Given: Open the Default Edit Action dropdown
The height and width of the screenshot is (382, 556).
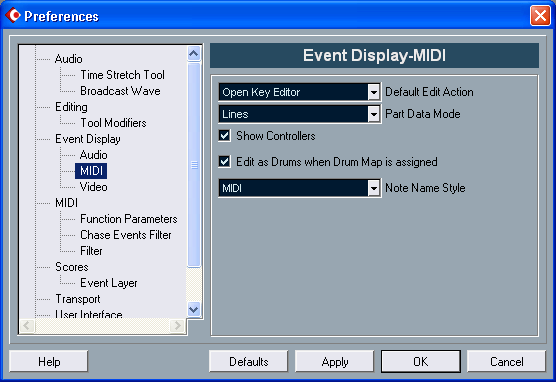Looking at the screenshot, I should [373, 92].
